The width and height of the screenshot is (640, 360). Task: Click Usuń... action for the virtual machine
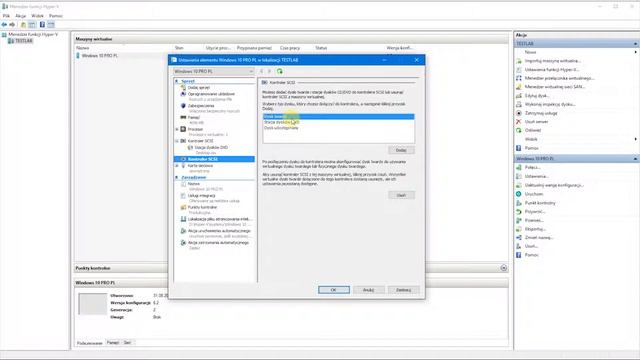(x=531, y=246)
